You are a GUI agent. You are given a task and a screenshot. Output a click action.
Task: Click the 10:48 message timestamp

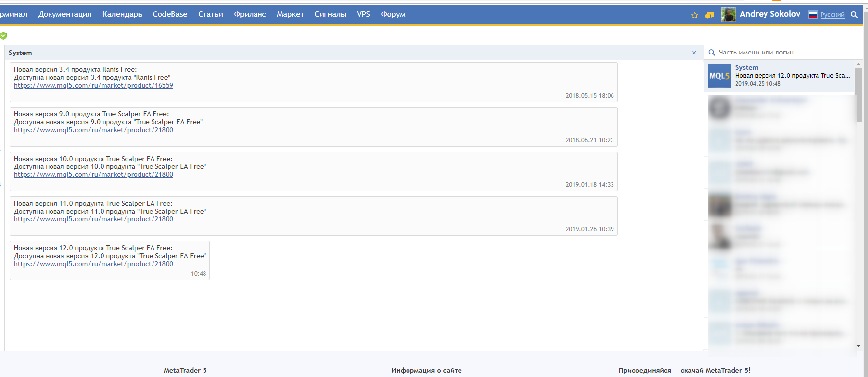[x=199, y=274]
